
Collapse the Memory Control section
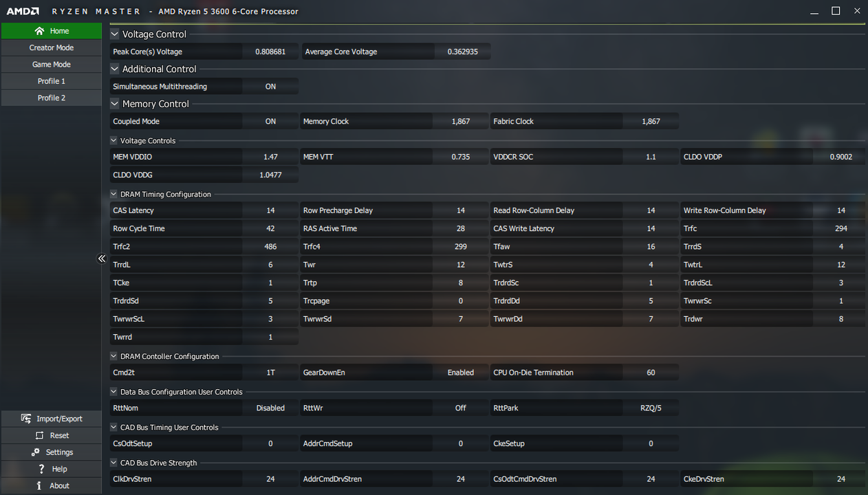pos(115,104)
